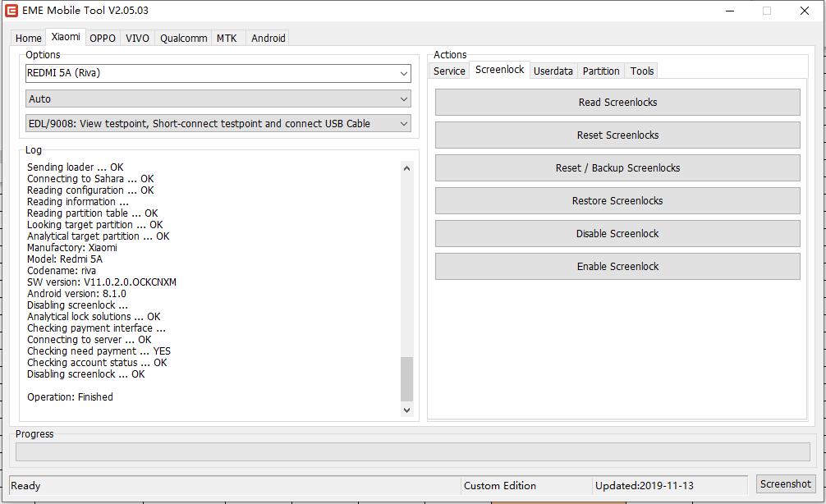Click 'Reading partition table ... OK' line
The height and width of the screenshot is (504, 826).
click(x=92, y=213)
